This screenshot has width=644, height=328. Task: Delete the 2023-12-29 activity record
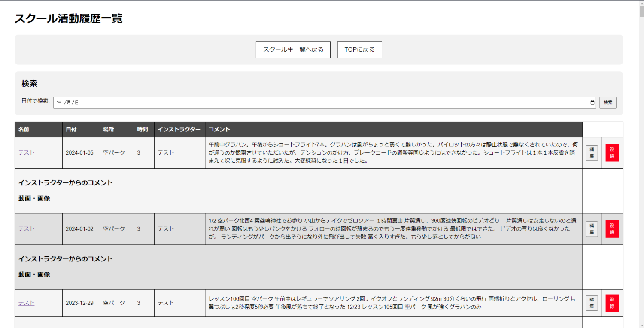tap(612, 303)
